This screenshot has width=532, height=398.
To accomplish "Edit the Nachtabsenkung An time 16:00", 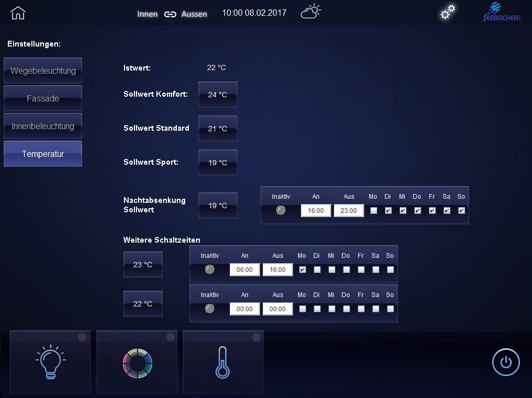I will (315, 211).
